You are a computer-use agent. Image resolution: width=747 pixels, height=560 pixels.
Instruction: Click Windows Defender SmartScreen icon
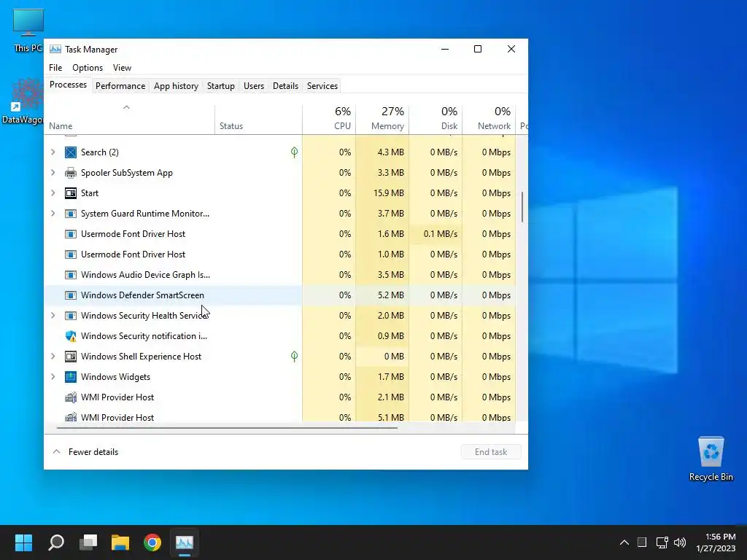click(71, 295)
